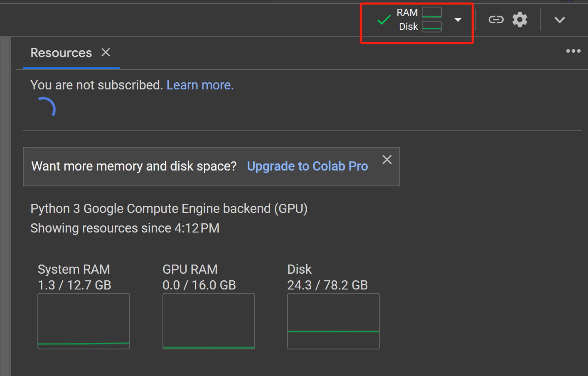
Task: Click the Python 3 backend description text
Action: [169, 208]
